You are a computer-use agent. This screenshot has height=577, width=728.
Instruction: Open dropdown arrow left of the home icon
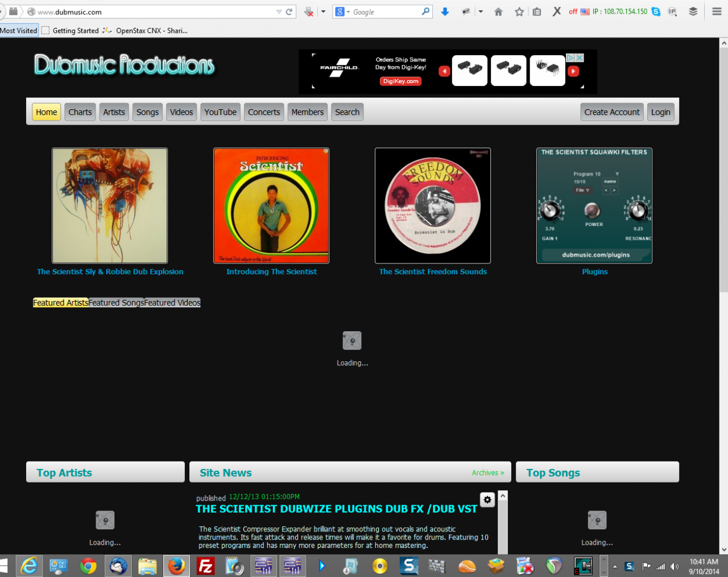pyautogui.click(x=481, y=11)
